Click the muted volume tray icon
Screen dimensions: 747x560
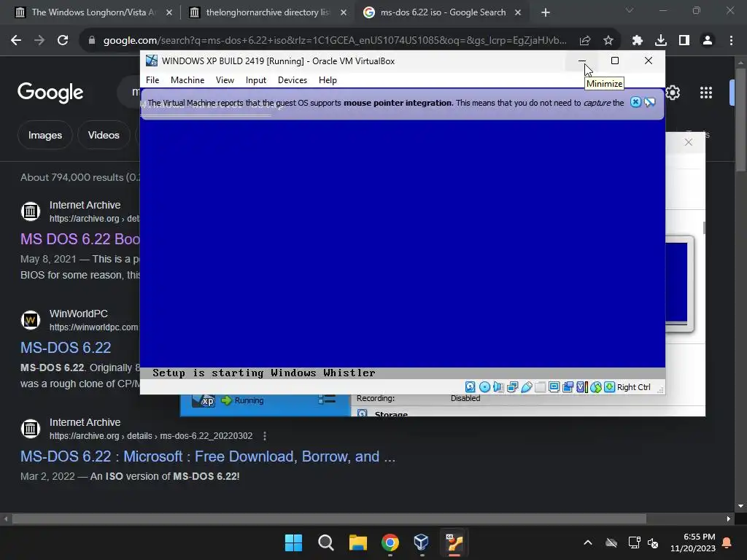pyautogui.click(x=653, y=542)
